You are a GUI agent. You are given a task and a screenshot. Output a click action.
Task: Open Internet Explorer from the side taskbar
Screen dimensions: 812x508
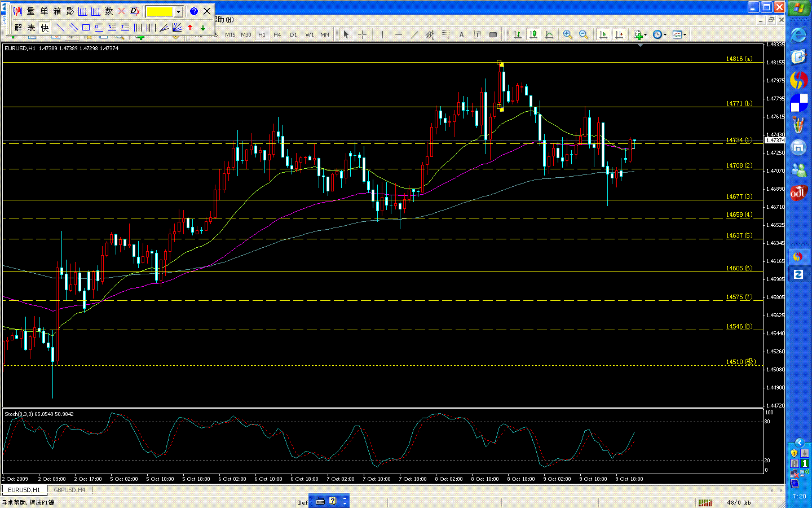click(x=798, y=35)
